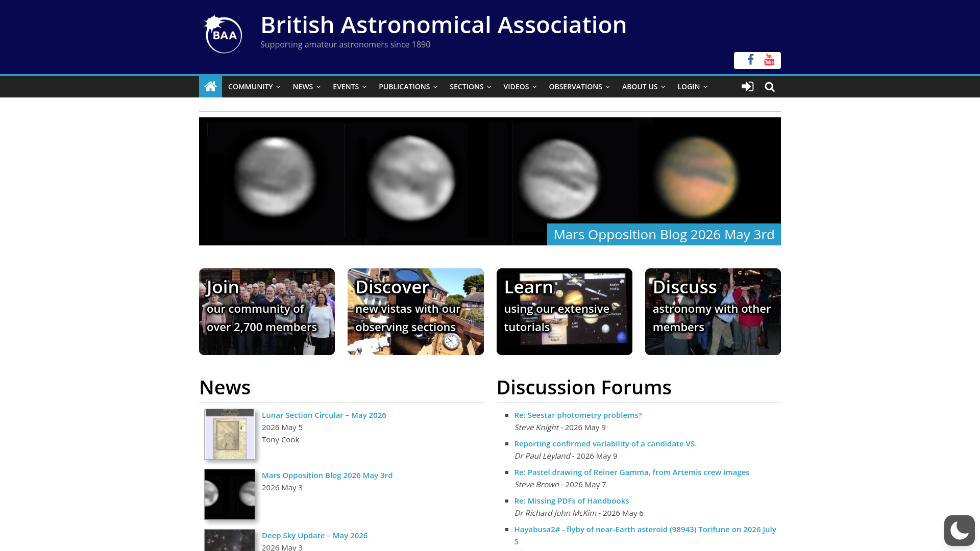Open the Discuss astronomy card
The image size is (980, 551).
pos(713,312)
